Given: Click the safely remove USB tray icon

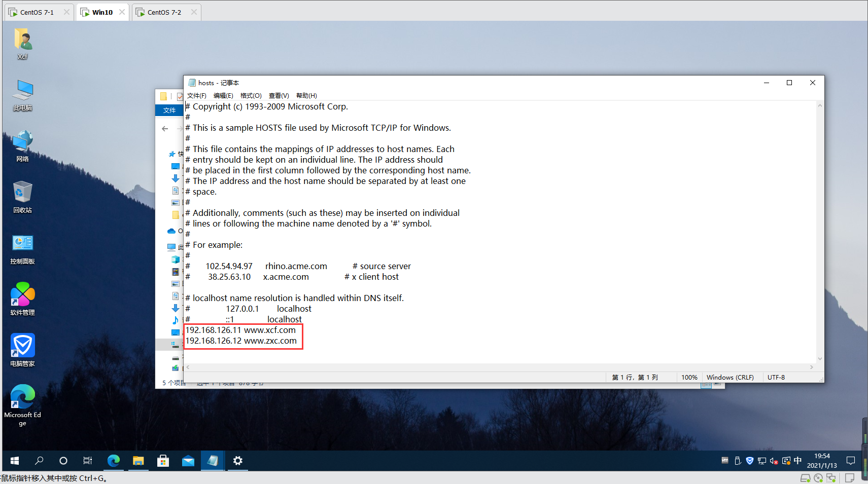Looking at the screenshot, I should pos(738,461).
